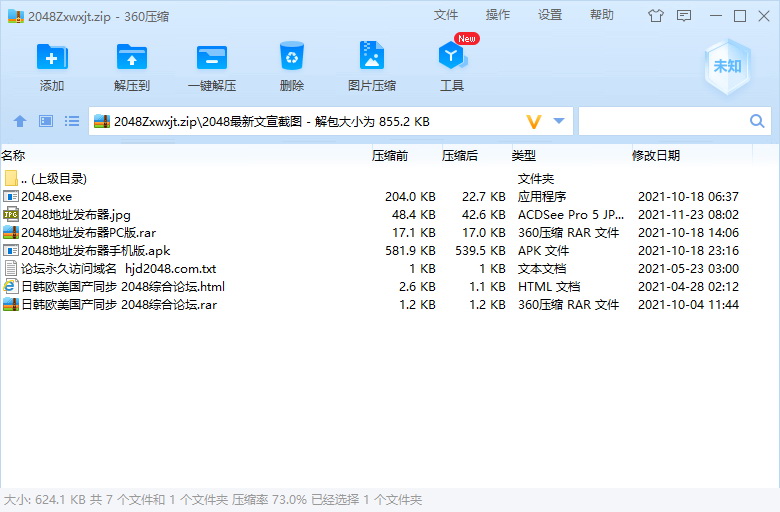
Task: Expand the address path dropdown arrow
Action: click(x=559, y=121)
